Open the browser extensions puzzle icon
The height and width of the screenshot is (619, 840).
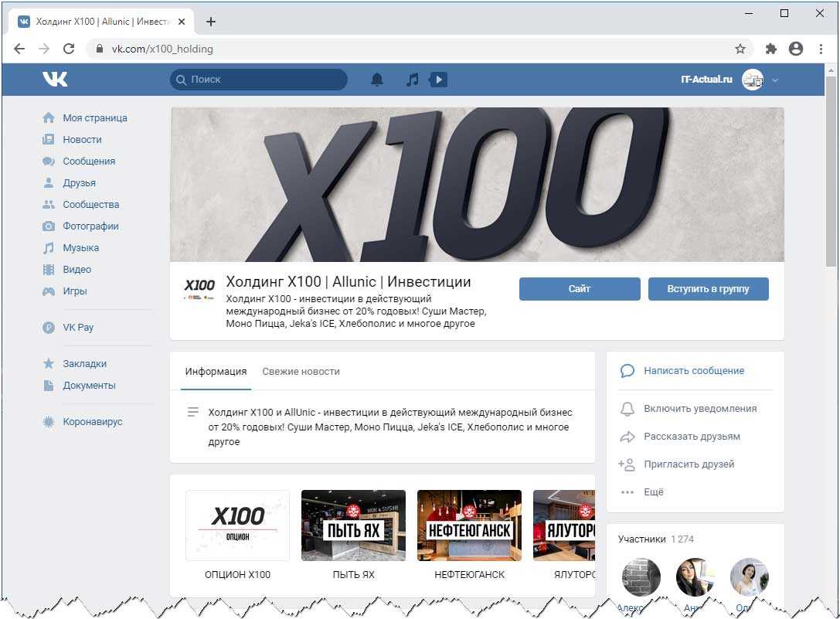pyautogui.click(x=770, y=49)
